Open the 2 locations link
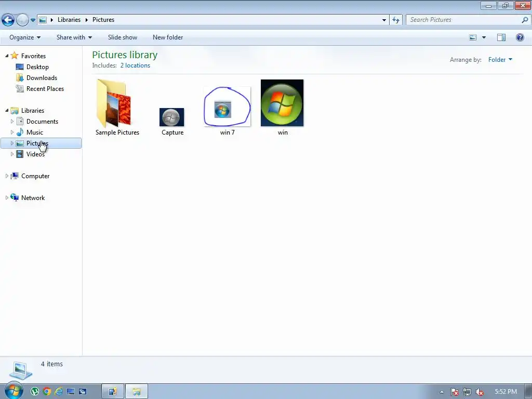532x399 pixels. coord(135,65)
